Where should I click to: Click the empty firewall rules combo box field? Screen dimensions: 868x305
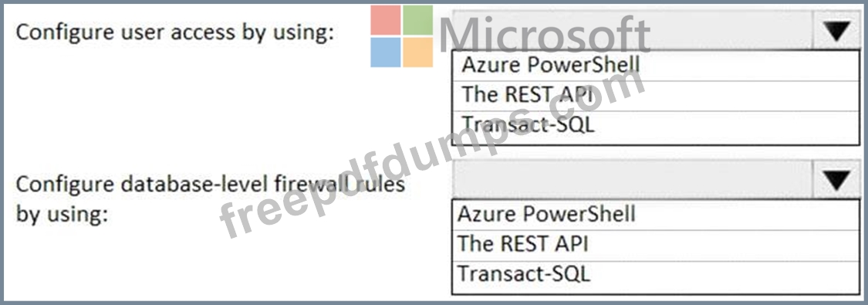pos(633,179)
